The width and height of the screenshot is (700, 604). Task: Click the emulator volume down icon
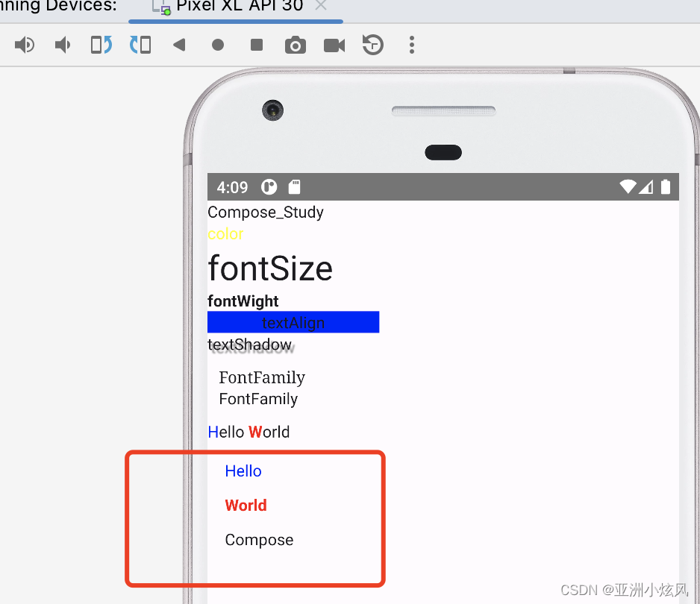coord(63,45)
